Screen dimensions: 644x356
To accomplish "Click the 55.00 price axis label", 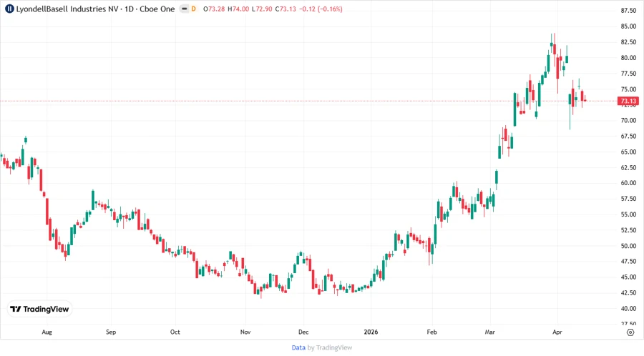I will point(628,214).
